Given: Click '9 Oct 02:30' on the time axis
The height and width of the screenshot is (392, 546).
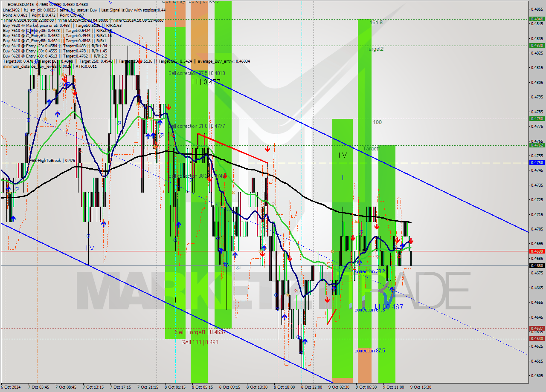Looking at the screenshot, I should (339, 387).
